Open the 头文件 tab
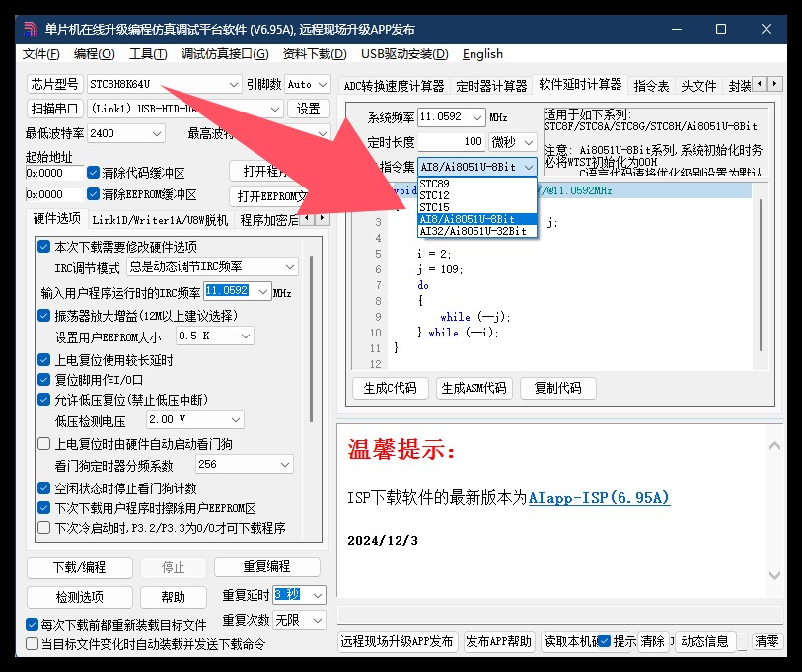This screenshot has height=672, width=802. 698,86
